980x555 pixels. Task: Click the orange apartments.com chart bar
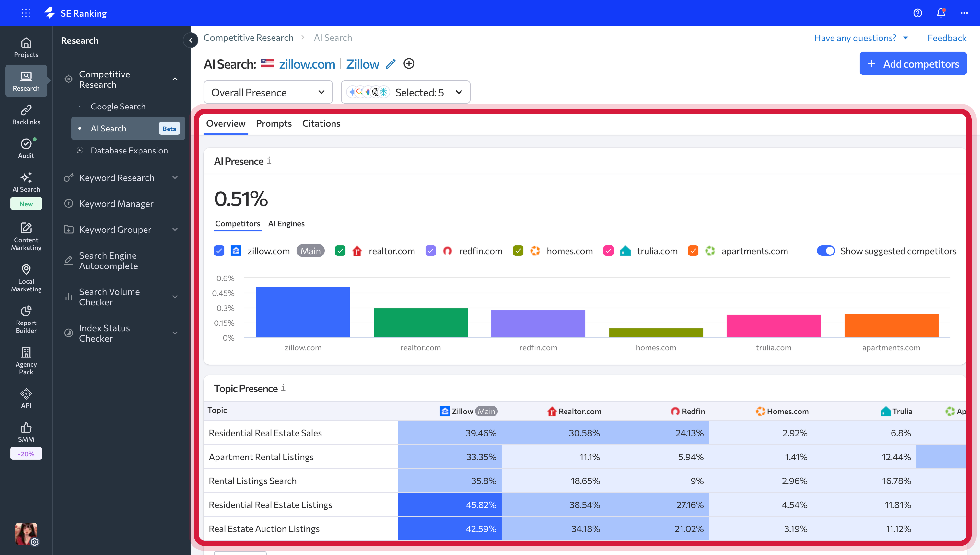click(891, 326)
